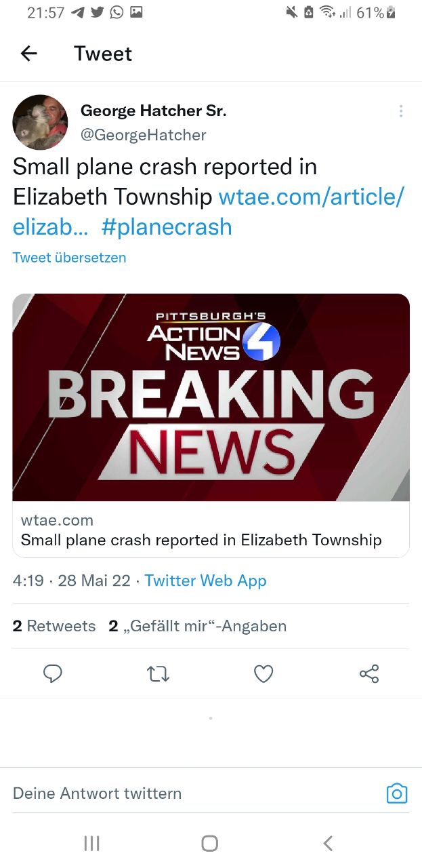
Task: Share the tweet via the share icon
Action: click(x=369, y=673)
